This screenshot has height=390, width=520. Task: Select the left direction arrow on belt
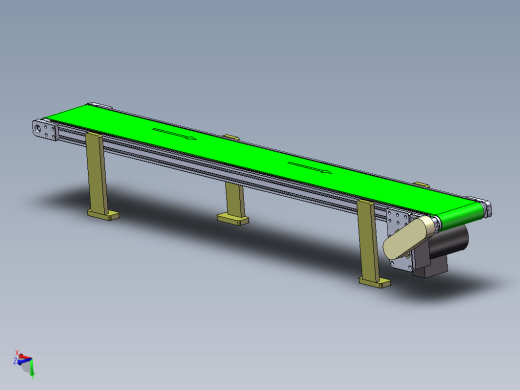(x=174, y=133)
